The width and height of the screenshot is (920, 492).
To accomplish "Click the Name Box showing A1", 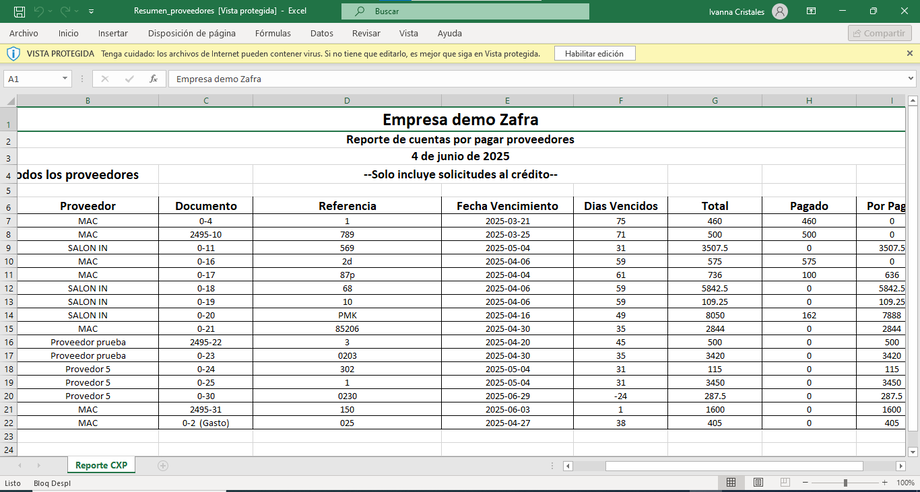I will 32,79.
